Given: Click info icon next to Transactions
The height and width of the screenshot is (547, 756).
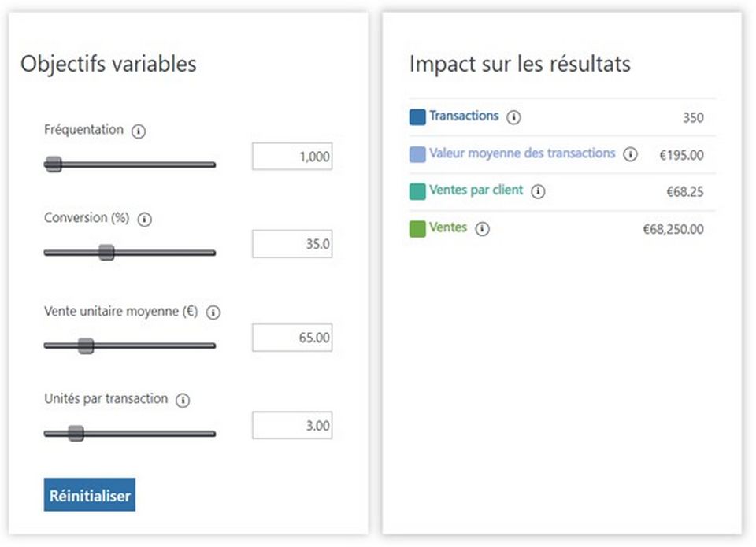Looking at the screenshot, I should [x=514, y=118].
